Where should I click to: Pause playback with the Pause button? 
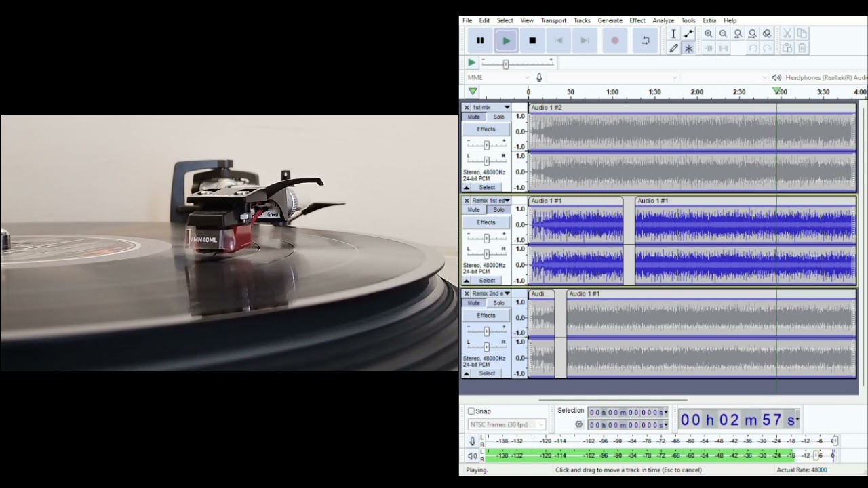480,41
